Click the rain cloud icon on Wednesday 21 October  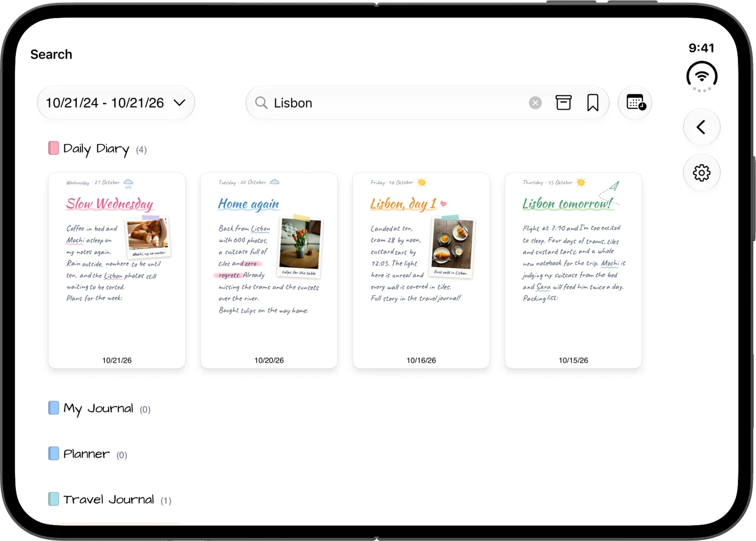coord(128,183)
